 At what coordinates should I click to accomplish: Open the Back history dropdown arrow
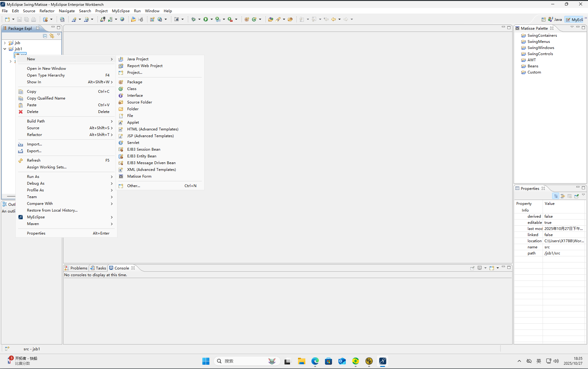click(x=339, y=19)
